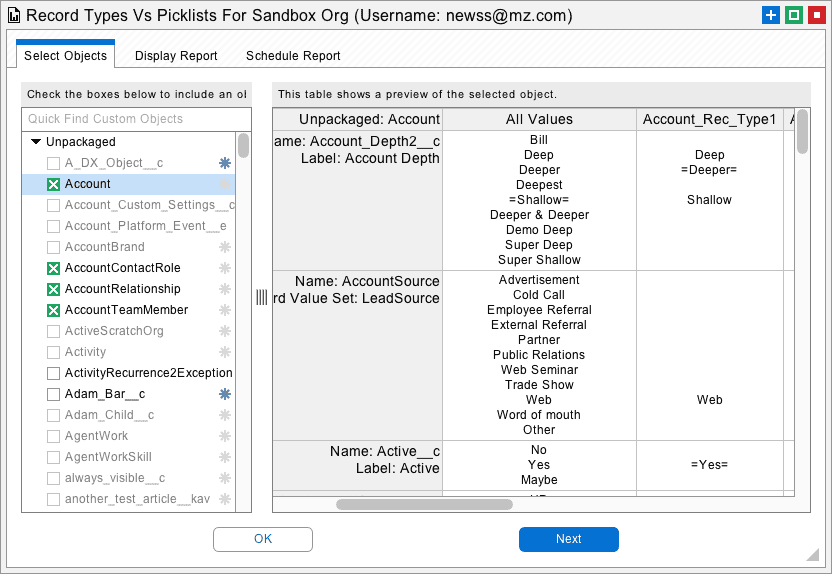This screenshot has height=574, width=832.
Task: Click the 'Name: AccountSource' row header
Action: [x=367, y=281]
